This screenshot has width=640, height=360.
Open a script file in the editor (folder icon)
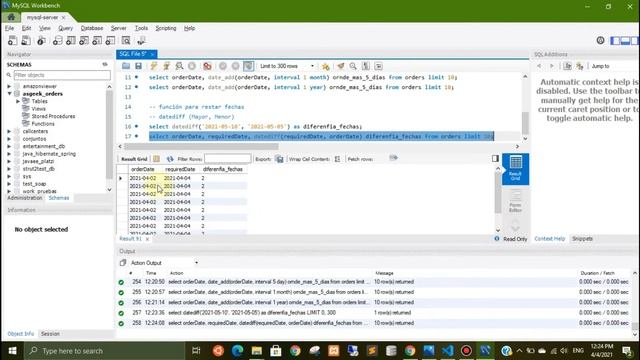[126, 66]
